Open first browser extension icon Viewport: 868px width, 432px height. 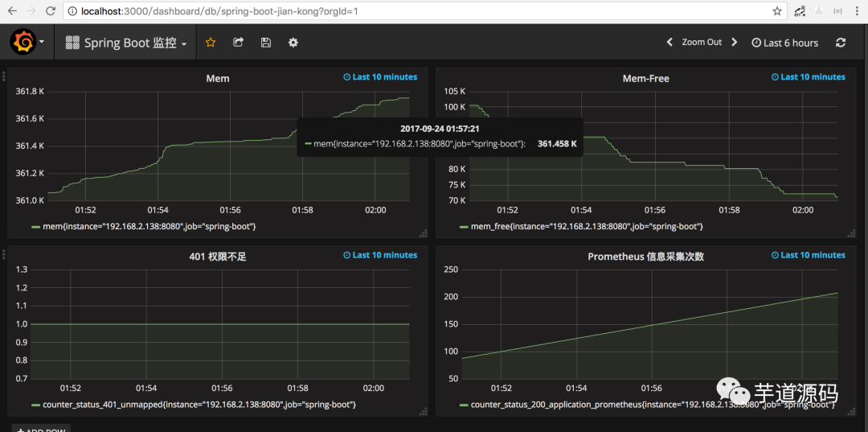[x=800, y=11]
